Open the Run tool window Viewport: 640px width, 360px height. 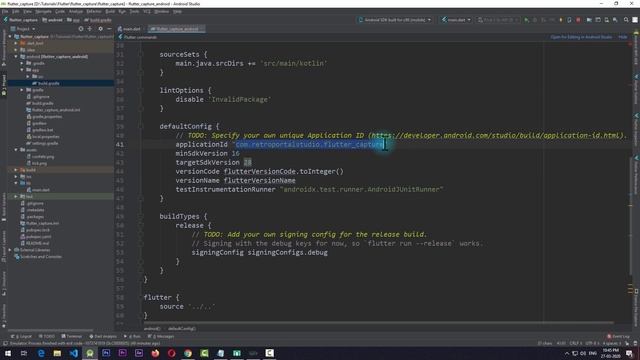click(132, 336)
